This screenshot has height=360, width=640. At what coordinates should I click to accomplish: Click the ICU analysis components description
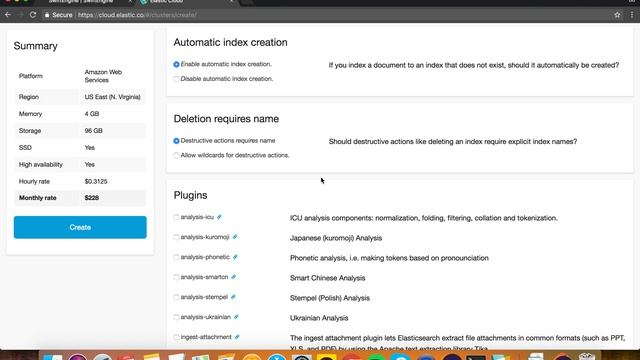424,218
